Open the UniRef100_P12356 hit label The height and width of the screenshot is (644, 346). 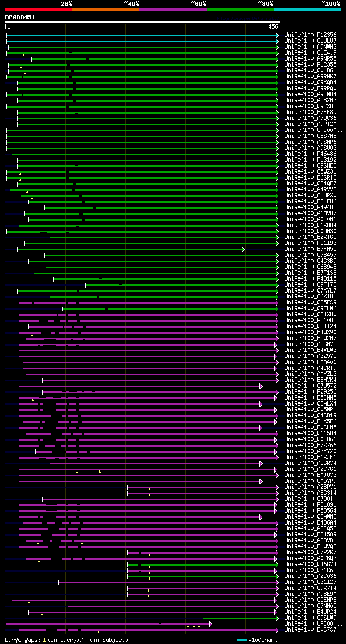pos(310,35)
